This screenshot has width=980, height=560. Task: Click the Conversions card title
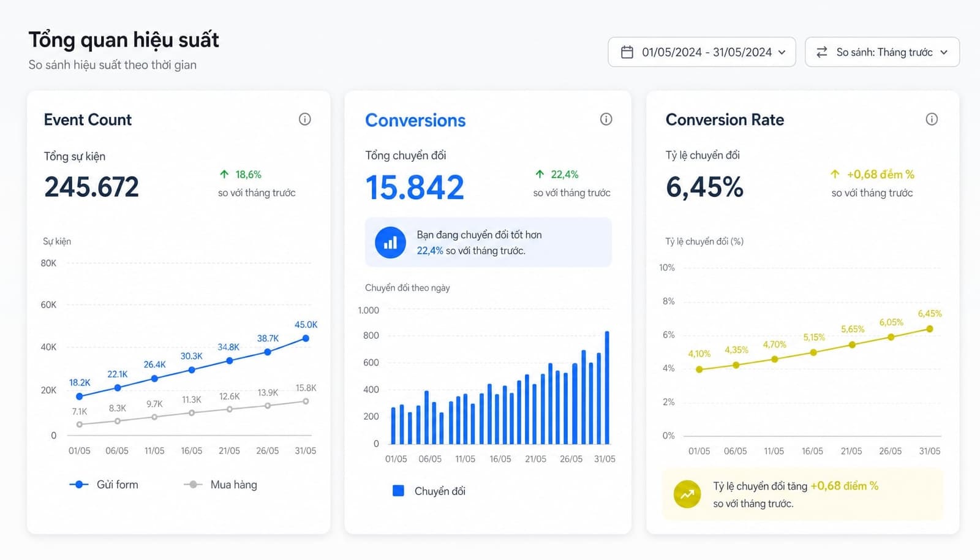tap(415, 120)
